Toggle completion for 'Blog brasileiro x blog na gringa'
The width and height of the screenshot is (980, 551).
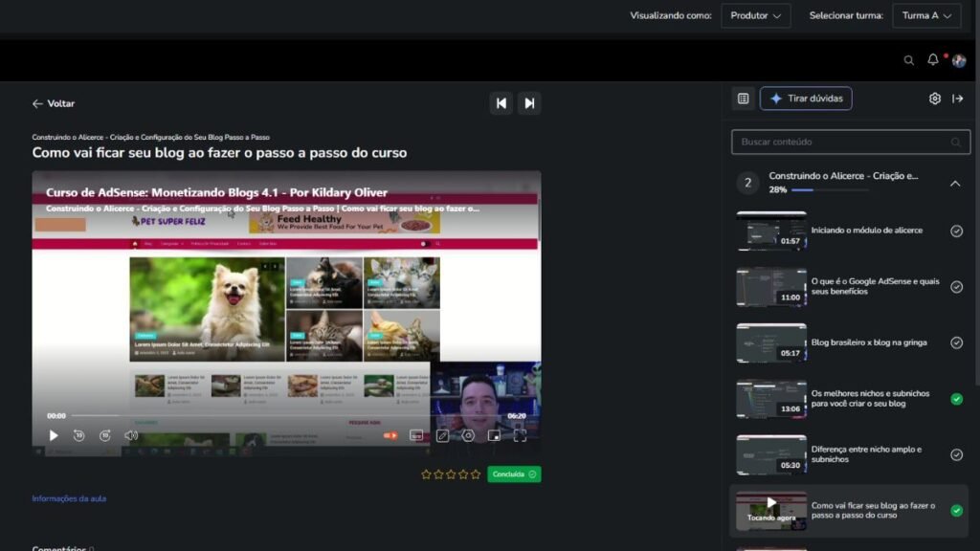click(x=956, y=342)
